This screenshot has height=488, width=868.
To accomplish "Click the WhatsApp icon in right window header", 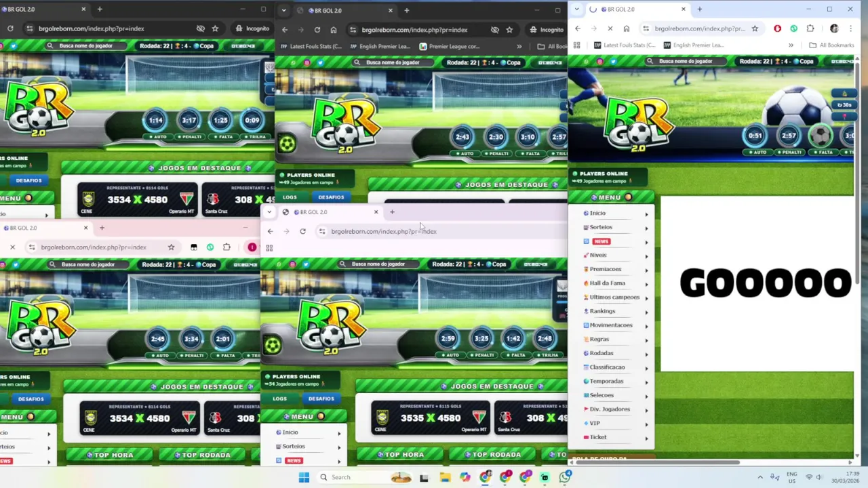I will (587, 61).
